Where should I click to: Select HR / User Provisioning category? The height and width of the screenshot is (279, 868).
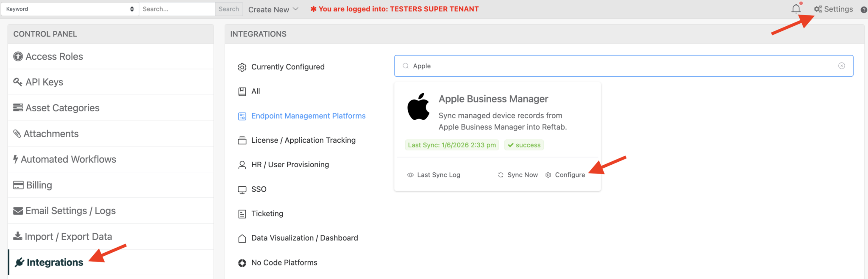click(290, 164)
